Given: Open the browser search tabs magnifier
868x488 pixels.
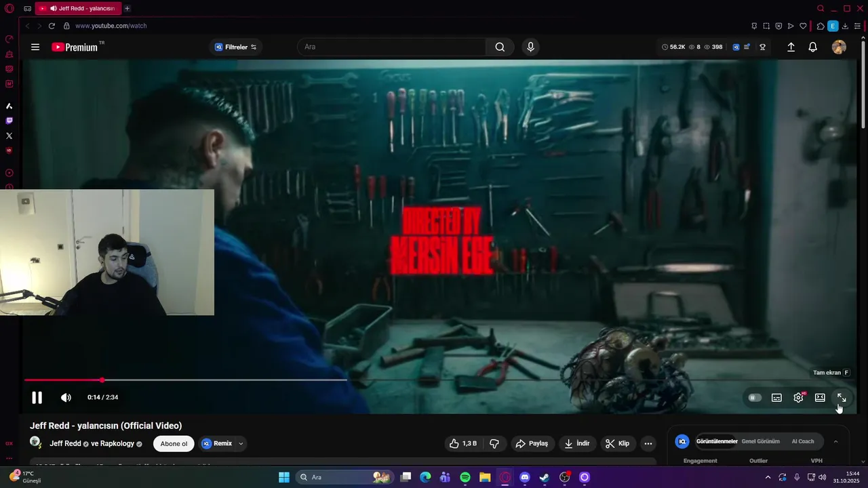Looking at the screenshot, I should click(x=821, y=8).
